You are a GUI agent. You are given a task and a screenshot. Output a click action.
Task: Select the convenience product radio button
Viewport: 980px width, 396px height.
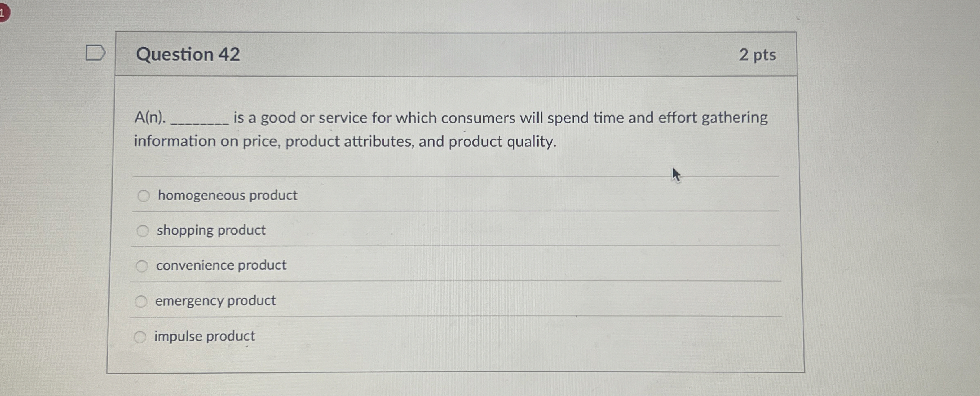143,266
